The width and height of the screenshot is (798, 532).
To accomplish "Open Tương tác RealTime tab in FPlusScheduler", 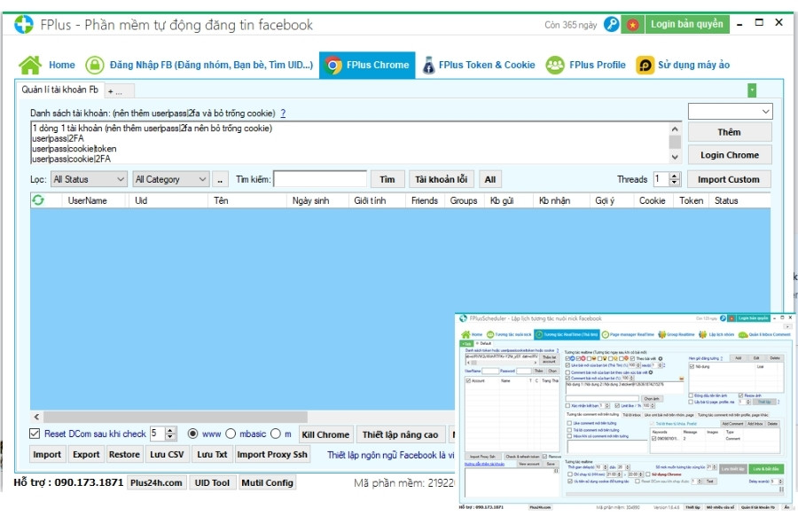I will (x=567, y=334).
